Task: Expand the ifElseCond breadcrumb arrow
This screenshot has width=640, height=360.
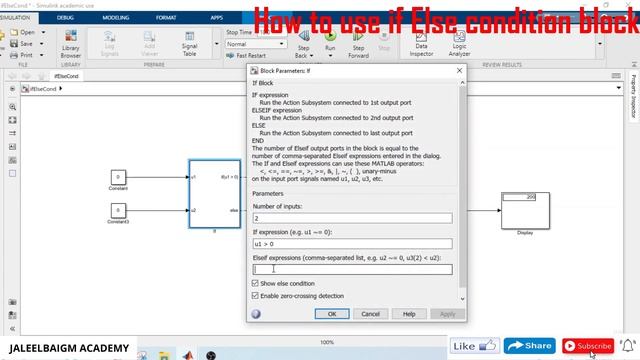Action: (x=61, y=89)
